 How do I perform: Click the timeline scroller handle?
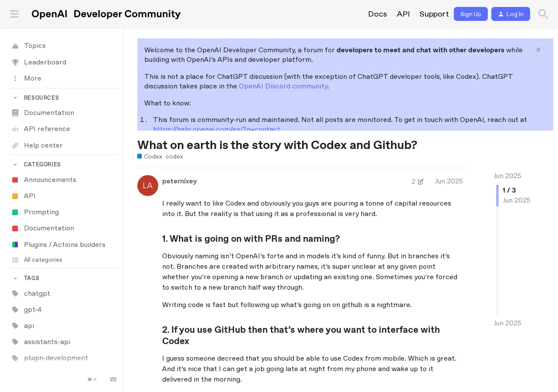tap(497, 196)
